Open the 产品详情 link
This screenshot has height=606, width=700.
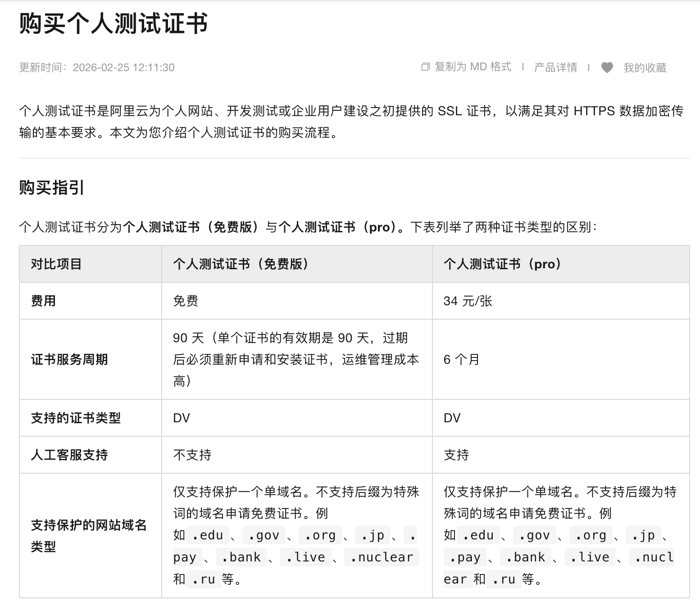556,68
